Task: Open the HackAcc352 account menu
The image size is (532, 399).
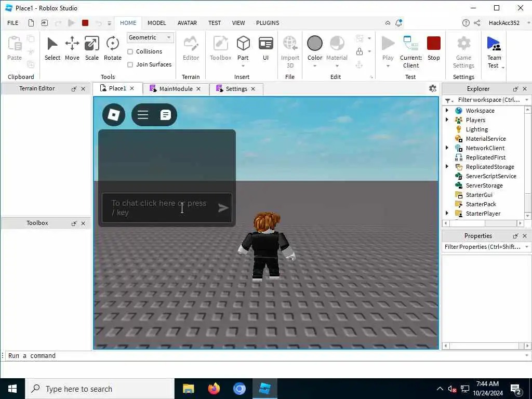Action: pyautogui.click(x=504, y=23)
